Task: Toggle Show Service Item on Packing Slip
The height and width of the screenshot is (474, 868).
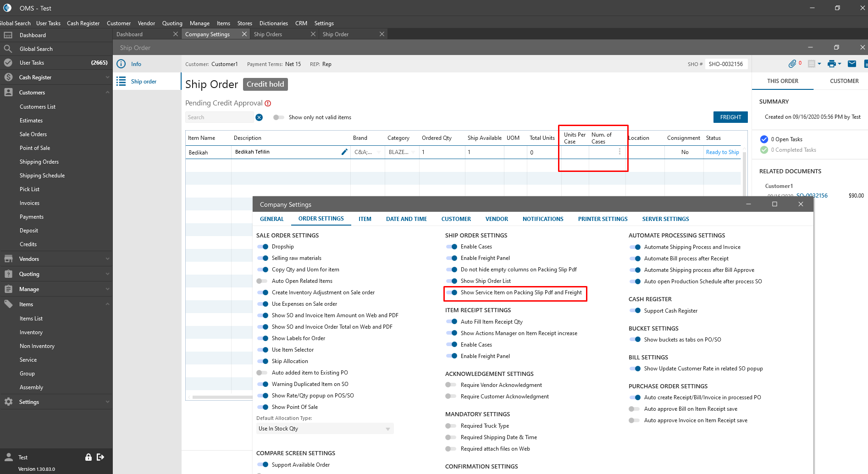Action: coord(452,292)
